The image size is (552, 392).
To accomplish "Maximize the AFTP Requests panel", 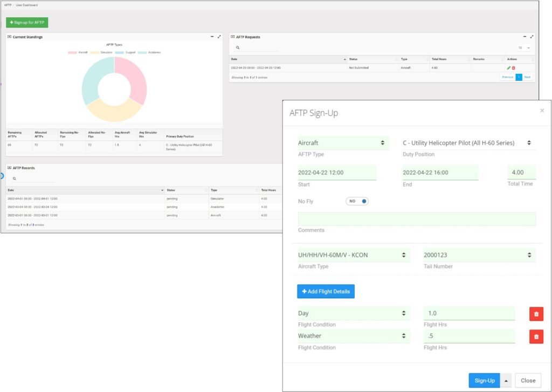I will (x=532, y=37).
